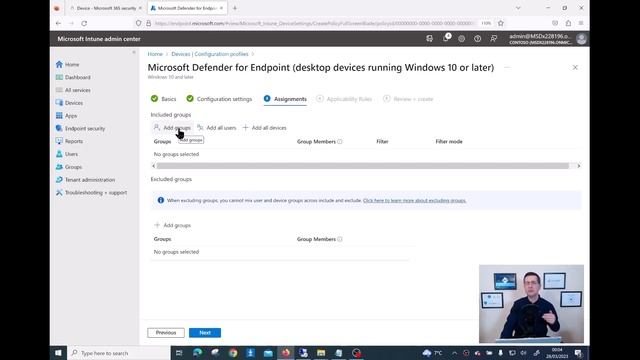Go to the Basics step tab
The image size is (640, 360).
coord(163,99)
